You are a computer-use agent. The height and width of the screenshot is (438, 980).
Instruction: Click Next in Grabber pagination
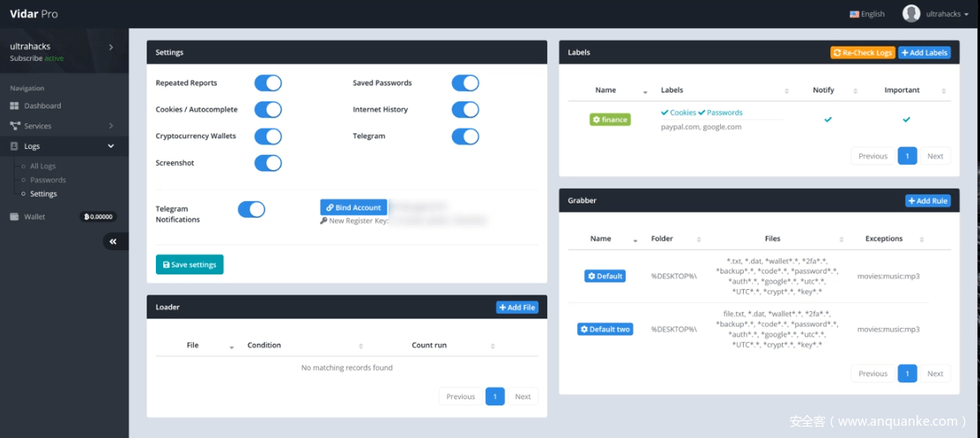coord(935,373)
